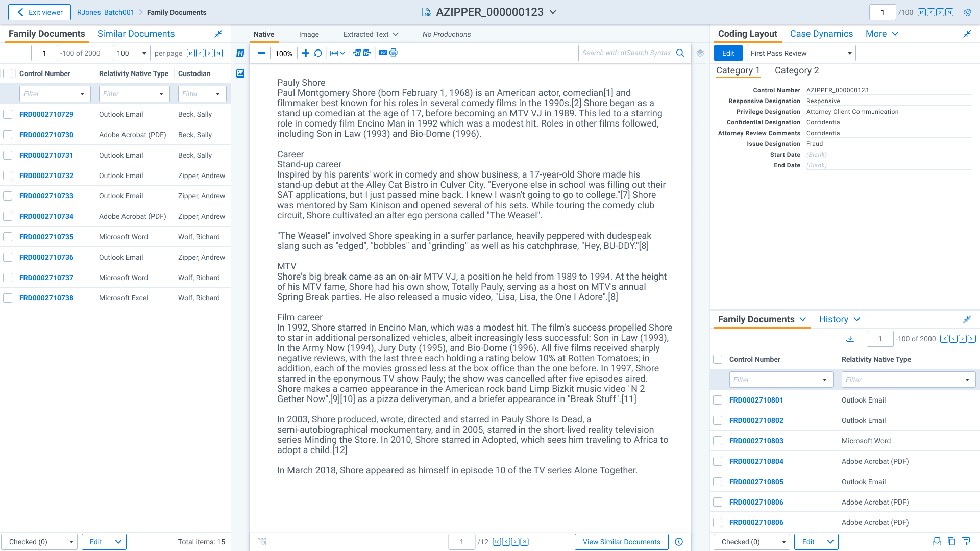The width and height of the screenshot is (980, 551).
Task: Open the First Pass Review layout dropdown
Action: (x=801, y=53)
